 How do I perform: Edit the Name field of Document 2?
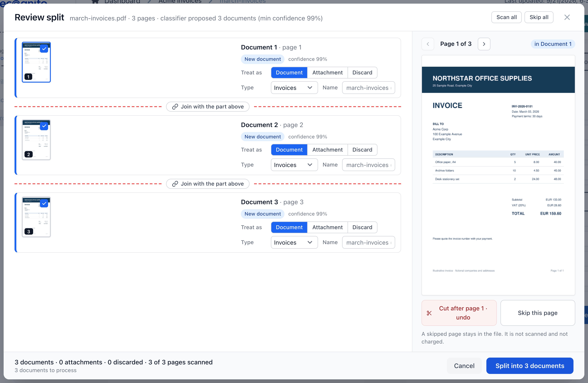click(368, 165)
